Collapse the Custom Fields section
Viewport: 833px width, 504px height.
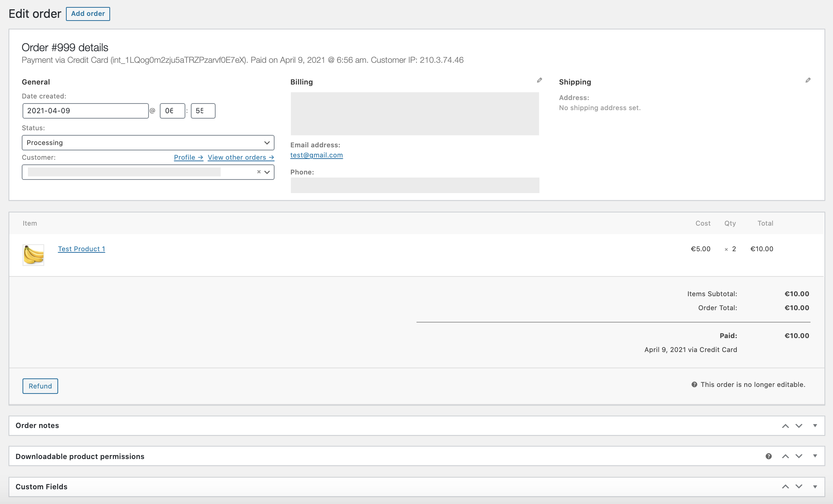tap(815, 487)
